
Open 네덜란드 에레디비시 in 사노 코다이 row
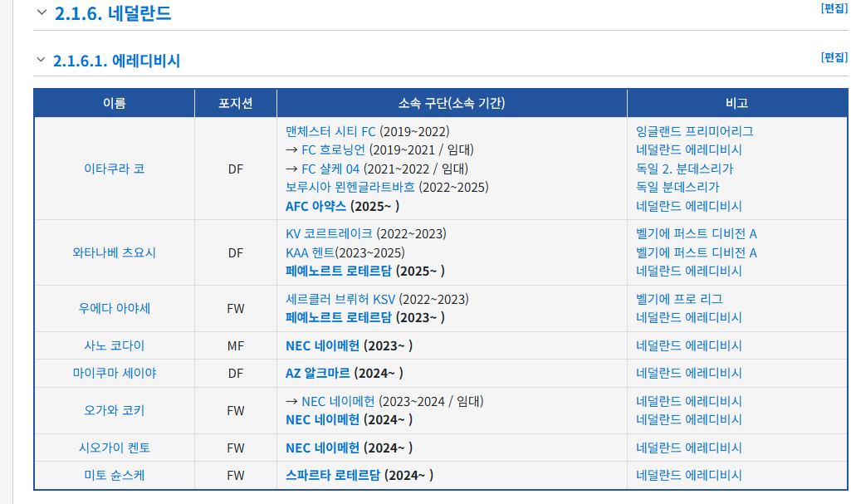pos(689,345)
